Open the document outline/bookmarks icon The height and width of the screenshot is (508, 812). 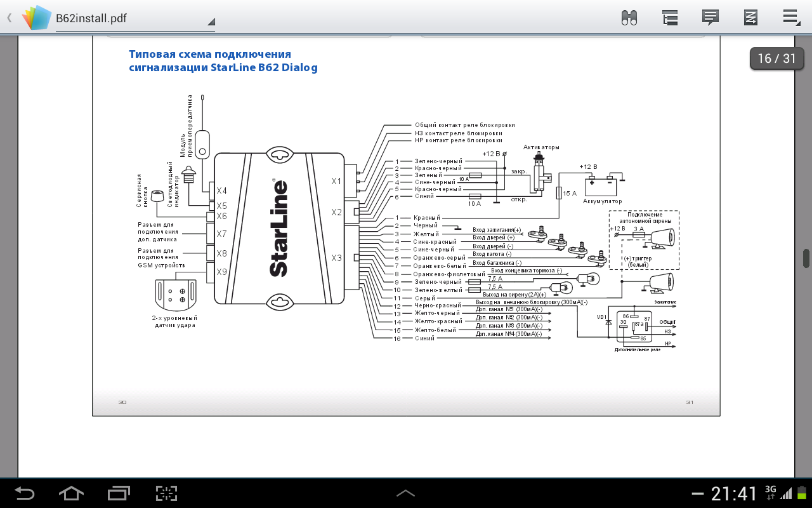(x=670, y=18)
